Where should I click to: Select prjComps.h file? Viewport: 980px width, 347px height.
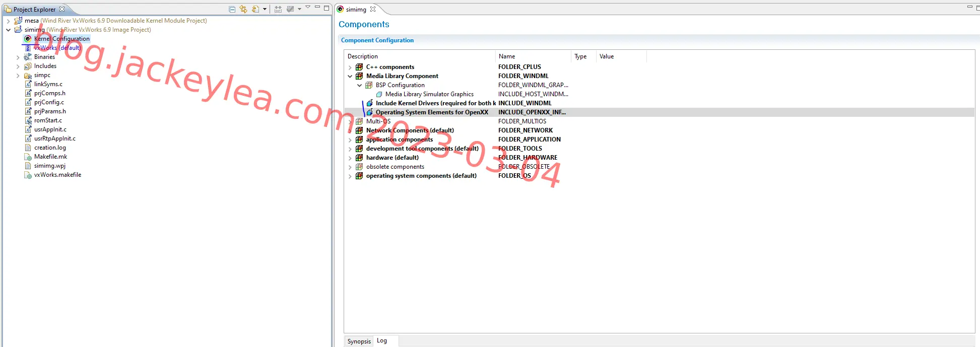(x=50, y=93)
